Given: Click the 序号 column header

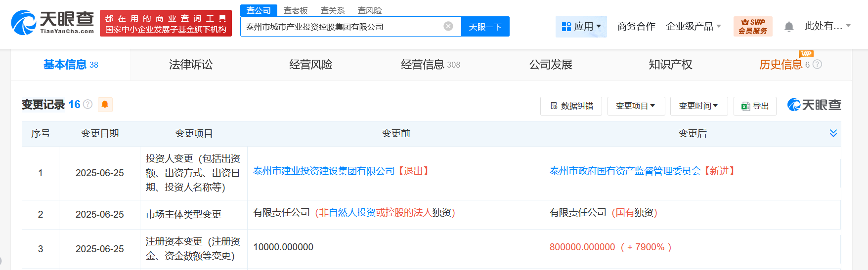Looking at the screenshot, I should [41, 133].
